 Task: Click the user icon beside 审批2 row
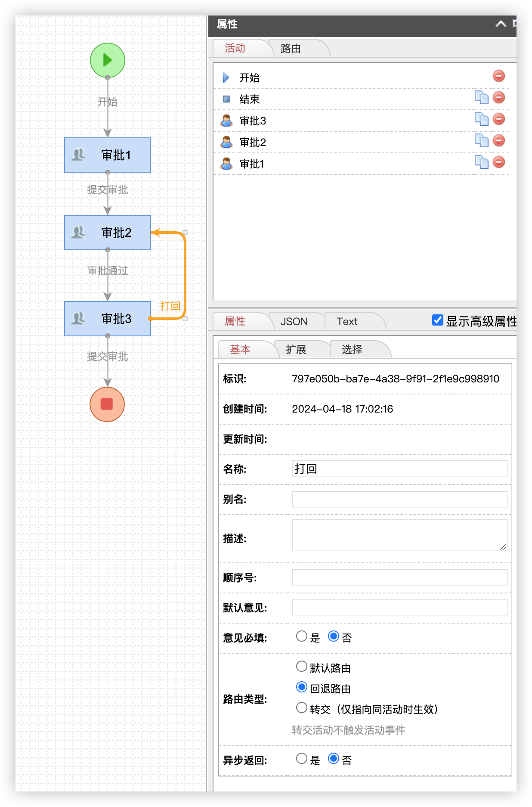(226, 142)
